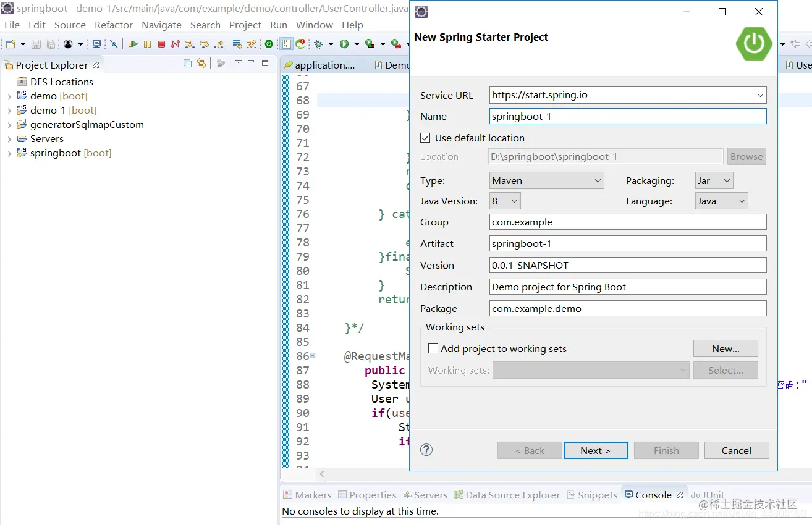812x525 pixels.
Task: Click the Disconnect debug icon
Action: click(176, 44)
